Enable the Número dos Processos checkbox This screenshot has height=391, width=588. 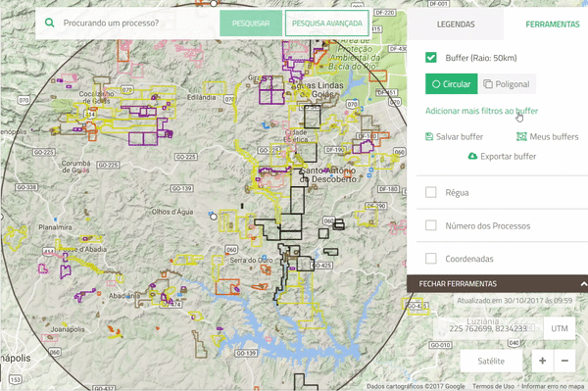pos(431,225)
